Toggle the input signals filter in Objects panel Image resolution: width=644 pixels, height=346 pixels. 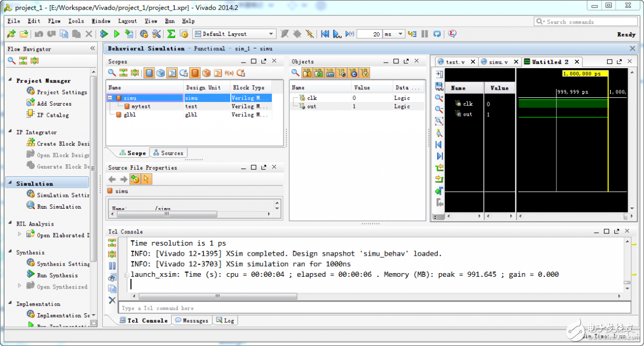307,72
